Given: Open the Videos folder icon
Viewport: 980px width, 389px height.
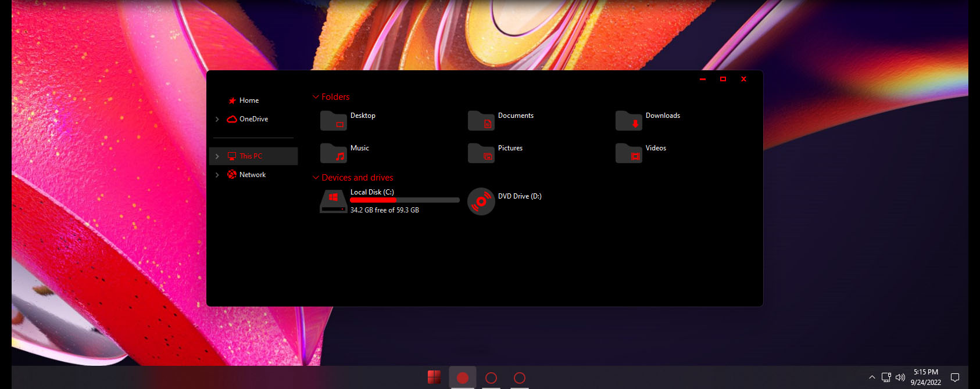Looking at the screenshot, I should tap(629, 153).
